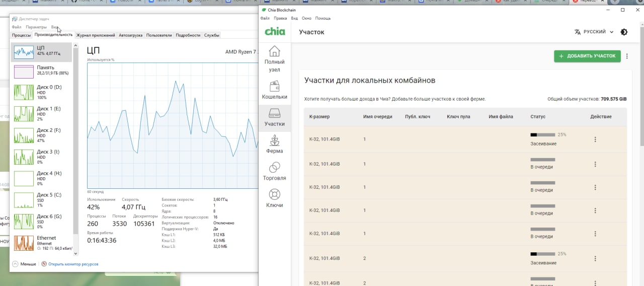Switch to Службы tab
Screen dimensions: 644x286
click(211, 35)
